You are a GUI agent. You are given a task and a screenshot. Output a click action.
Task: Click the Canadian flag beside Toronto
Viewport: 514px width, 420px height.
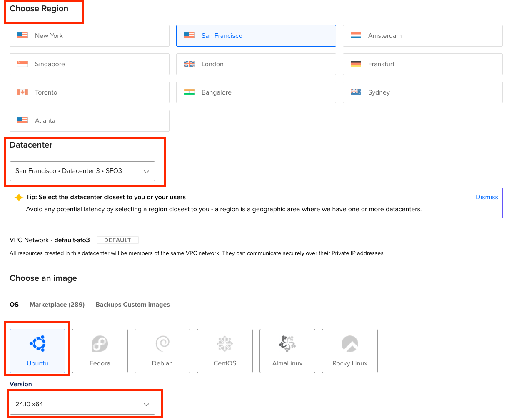click(22, 92)
